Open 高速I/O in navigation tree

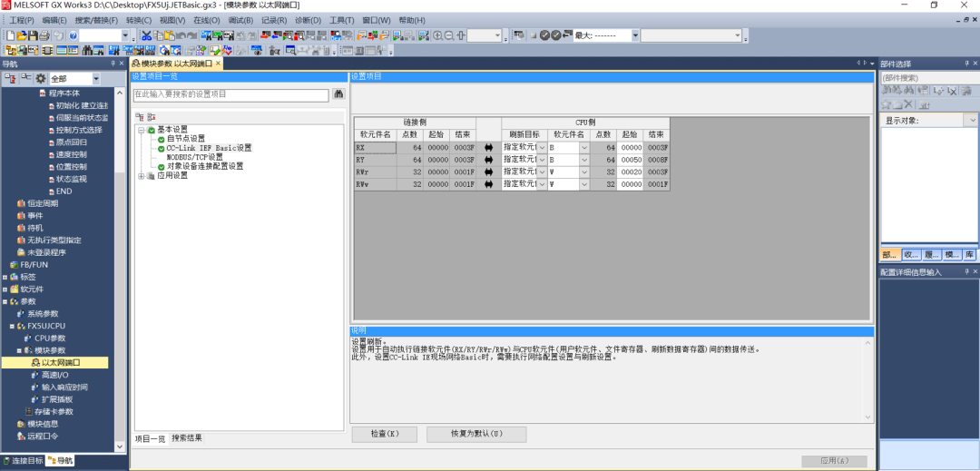[x=54, y=375]
